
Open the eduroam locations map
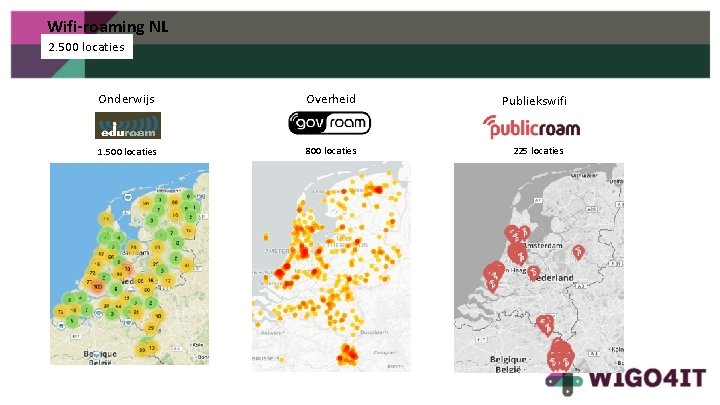pos(129,264)
